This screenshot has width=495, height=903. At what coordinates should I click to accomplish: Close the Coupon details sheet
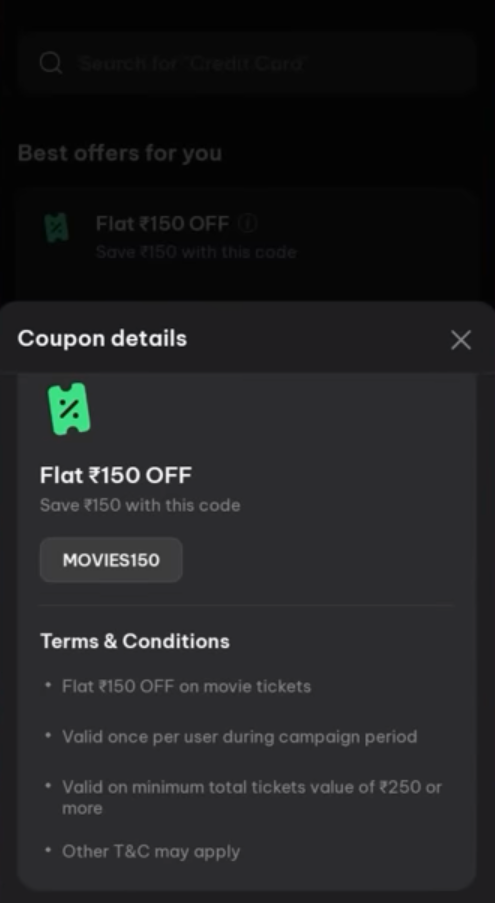pyautogui.click(x=461, y=340)
